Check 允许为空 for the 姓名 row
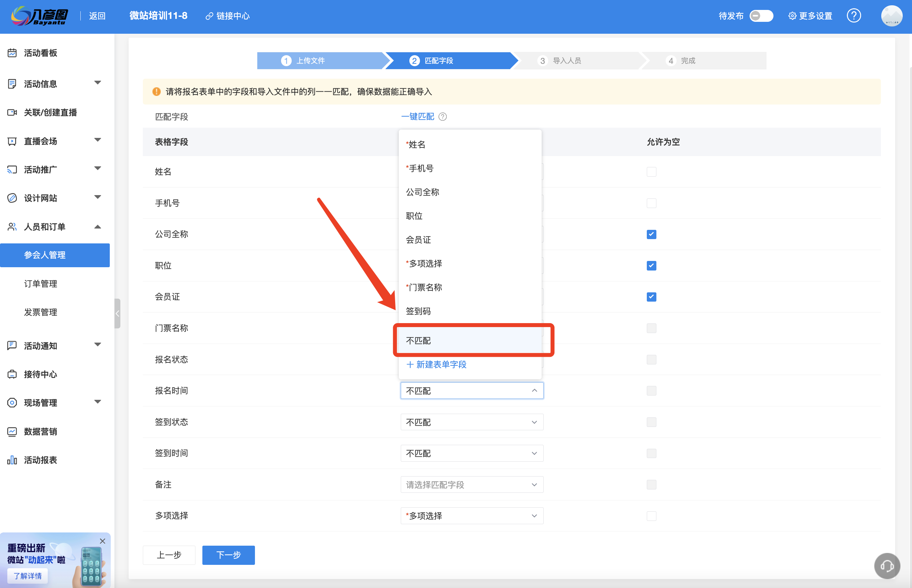Screen dimensions: 912x588 click(651, 172)
